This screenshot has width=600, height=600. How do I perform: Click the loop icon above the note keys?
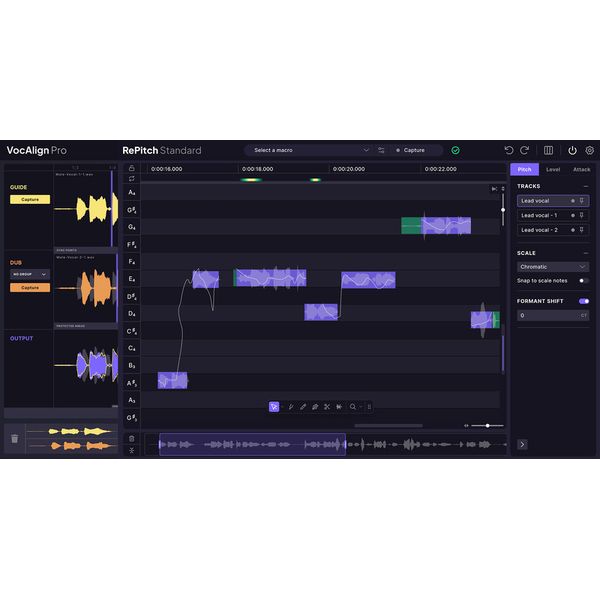point(132,179)
